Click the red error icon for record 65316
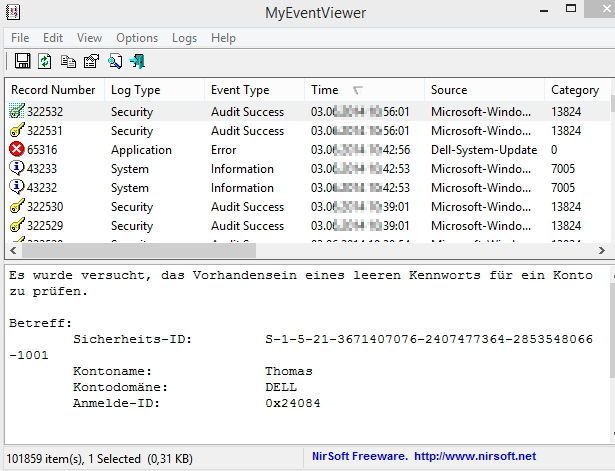The width and height of the screenshot is (615, 471). pyautogui.click(x=17, y=149)
